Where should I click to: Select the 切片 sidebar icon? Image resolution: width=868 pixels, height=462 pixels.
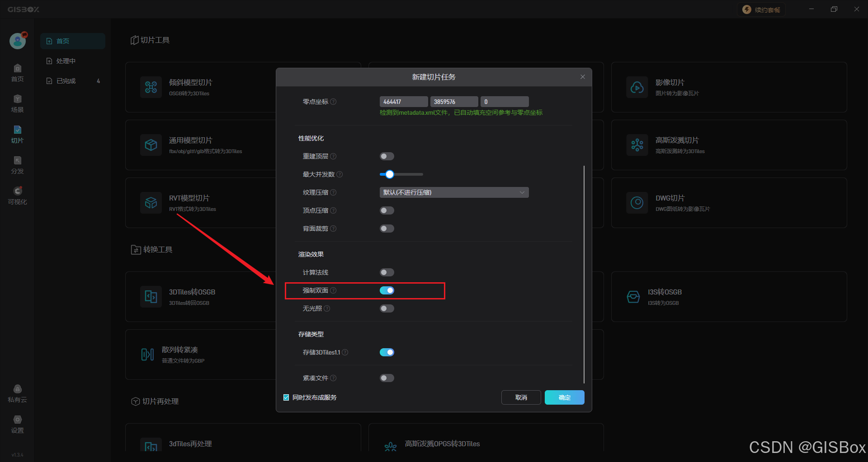(17, 134)
